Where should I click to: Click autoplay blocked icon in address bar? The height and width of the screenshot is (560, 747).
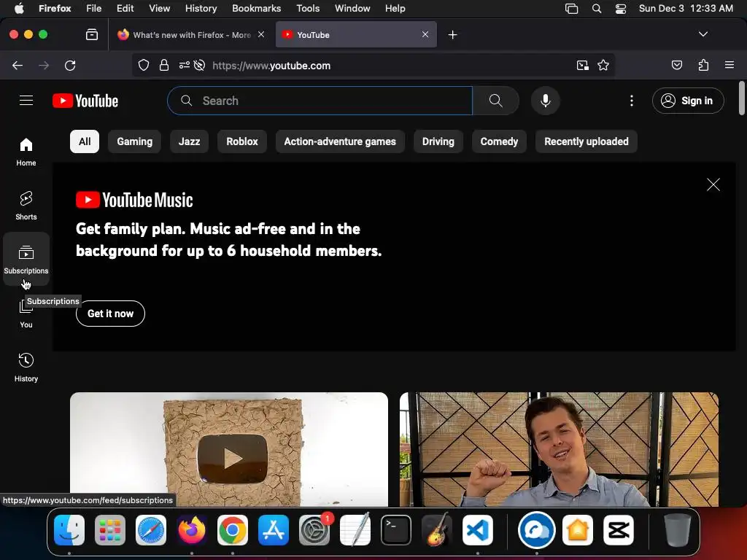pos(200,65)
